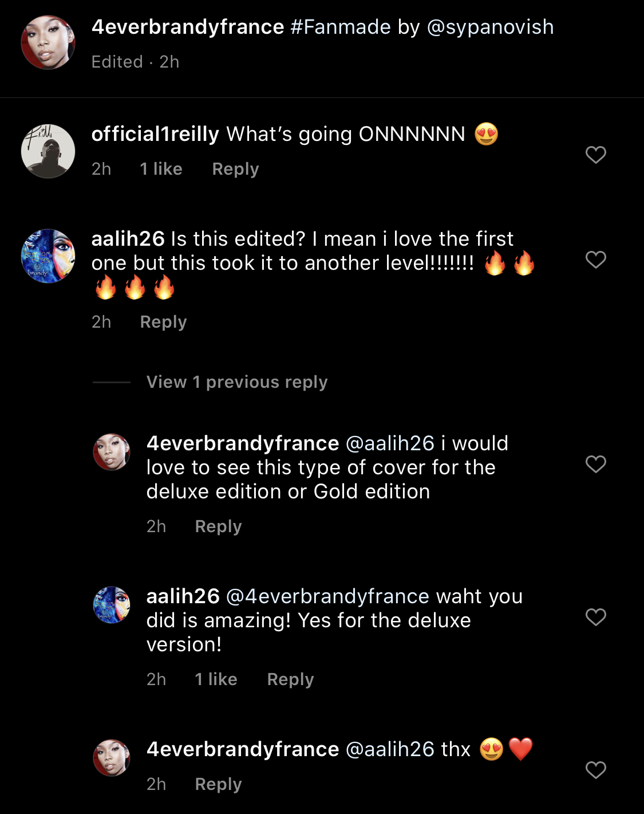Reply to official1reilly's comment
The height and width of the screenshot is (814, 644).
[x=235, y=169]
